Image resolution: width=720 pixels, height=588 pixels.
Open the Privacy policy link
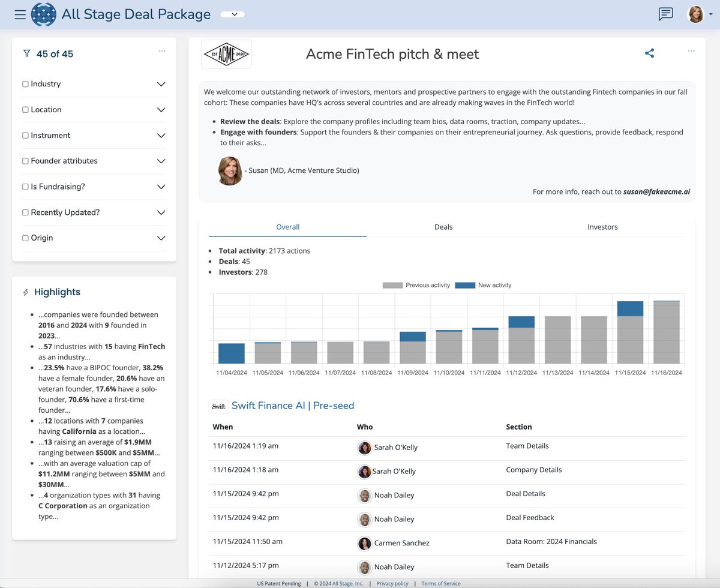(x=392, y=583)
